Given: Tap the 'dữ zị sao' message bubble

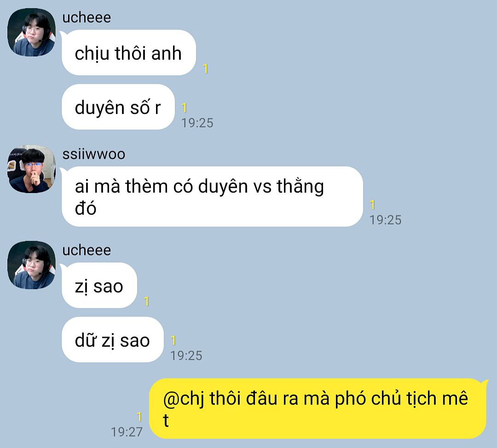Looking at the screenshot, I should pos(113,339).
